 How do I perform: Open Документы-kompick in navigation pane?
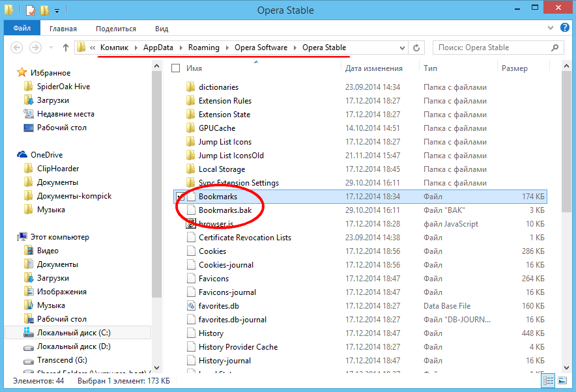pyautogui.click(x=74, y=196)
